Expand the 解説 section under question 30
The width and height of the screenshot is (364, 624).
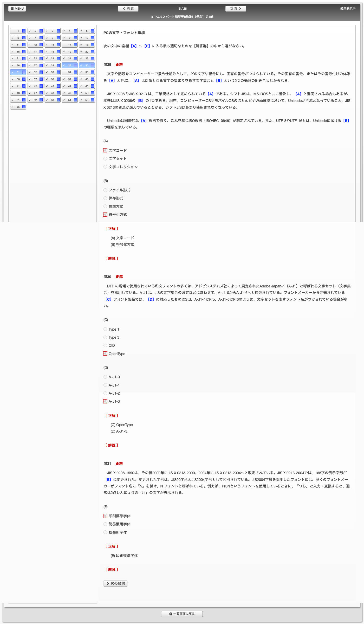(112, 445)
